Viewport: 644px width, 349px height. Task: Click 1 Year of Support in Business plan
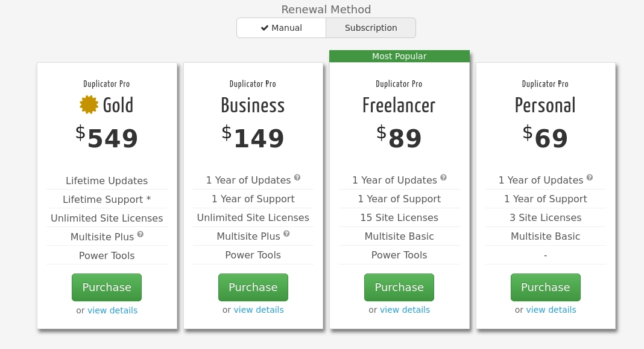pyautogui.click(x=253, y=199)
